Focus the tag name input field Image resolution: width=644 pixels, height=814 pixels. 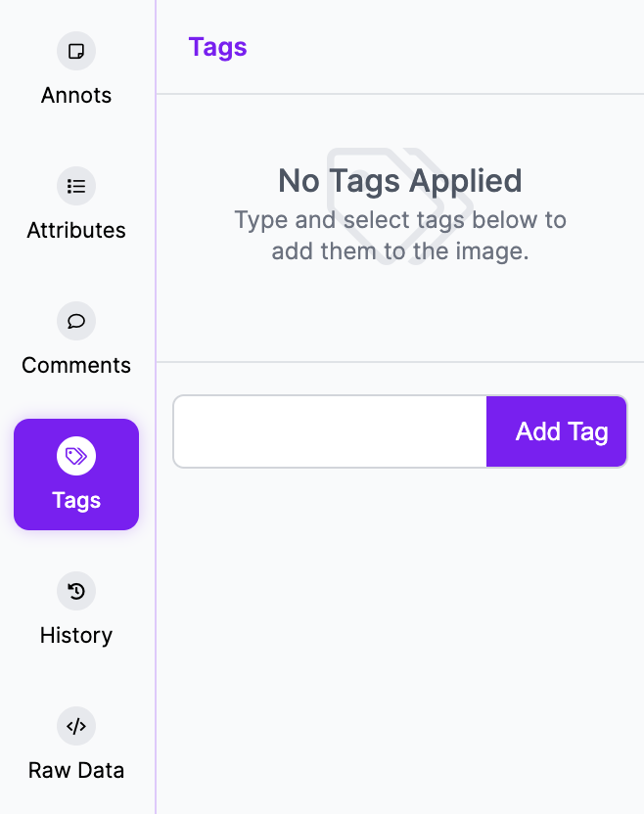tap(330, 431)
